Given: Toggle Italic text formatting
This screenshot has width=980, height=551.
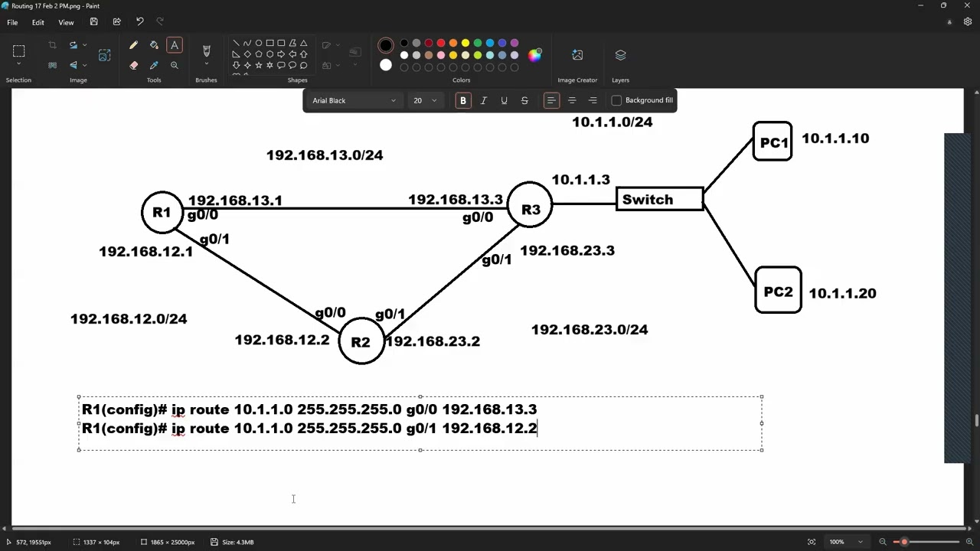Looking at the screenshot, I should click(x=483, y=100).
